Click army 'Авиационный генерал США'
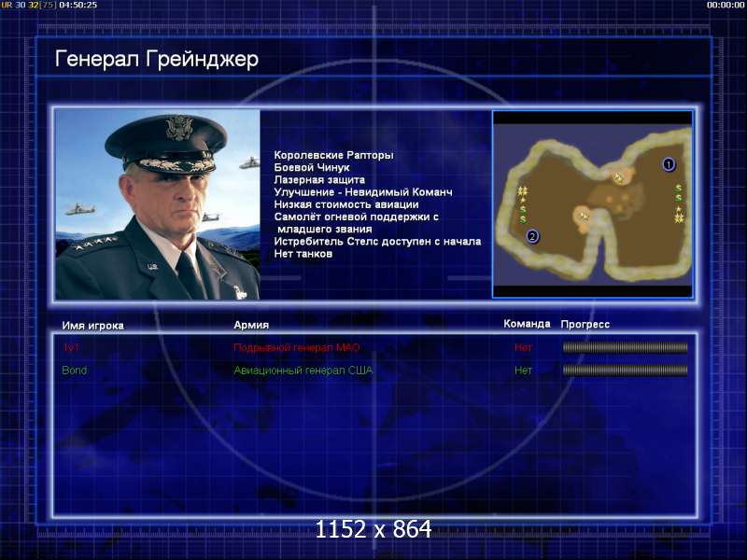This screenshot has height=560, width=747. pyautogui.click(x=303, y=370)
